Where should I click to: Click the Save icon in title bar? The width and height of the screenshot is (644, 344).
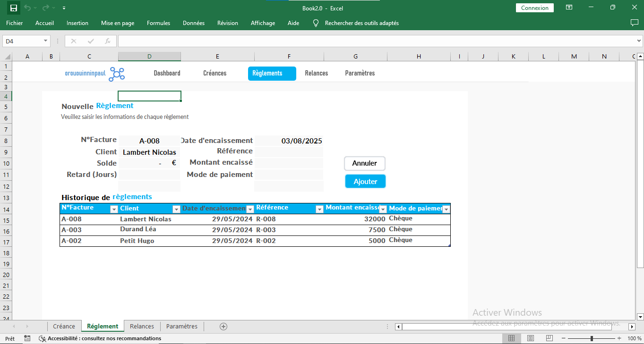click(x=13, y=8)
